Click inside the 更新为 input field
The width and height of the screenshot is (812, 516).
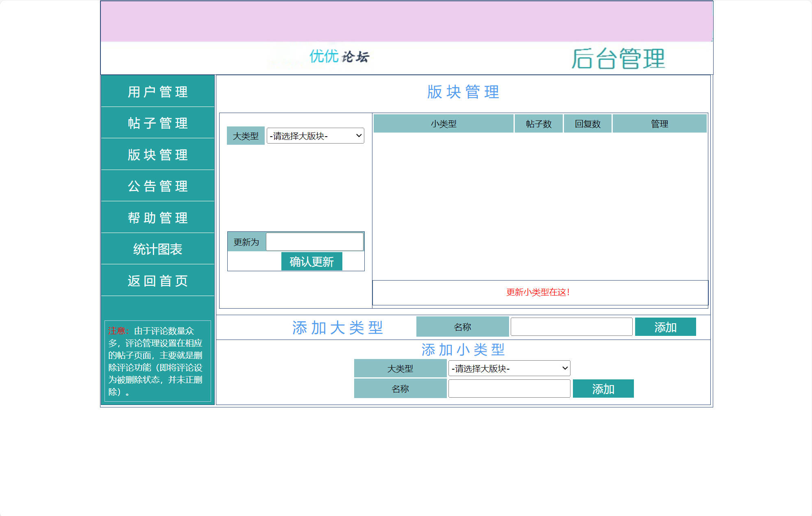pos(314,242)
